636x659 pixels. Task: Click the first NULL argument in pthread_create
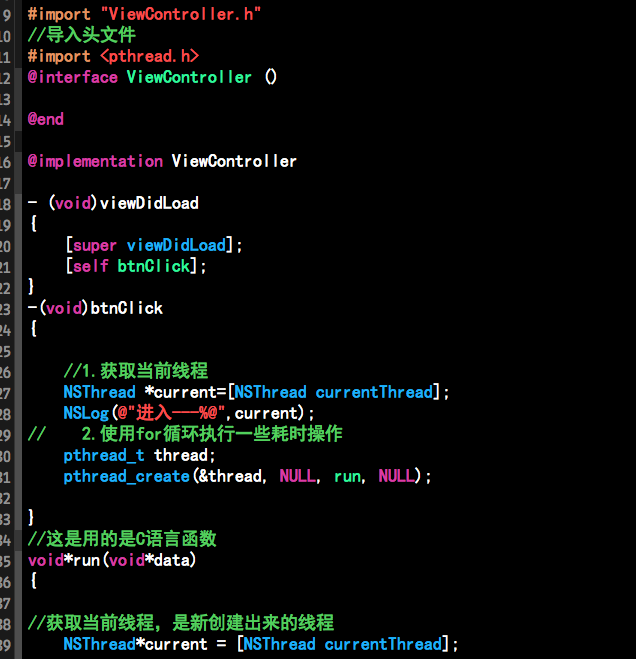tap(297, 476)
